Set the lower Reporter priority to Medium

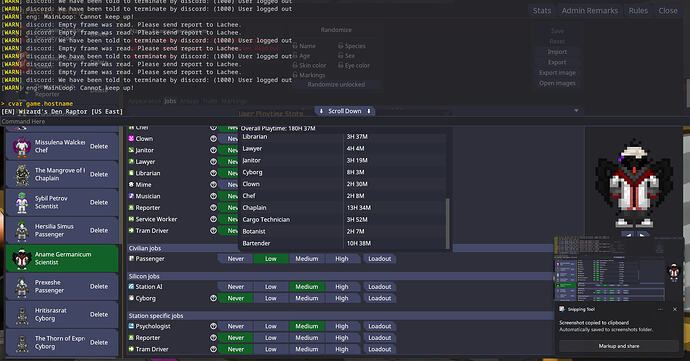click(x=307, y=338)
